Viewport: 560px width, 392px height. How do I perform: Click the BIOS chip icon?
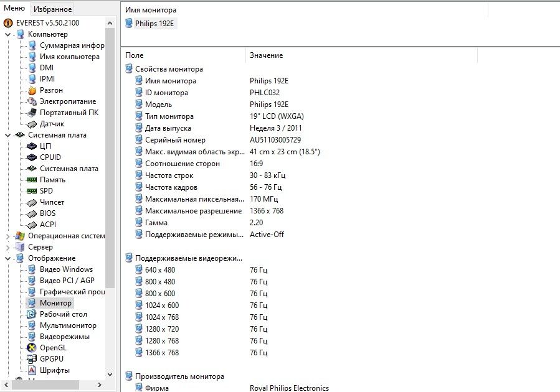32,213
